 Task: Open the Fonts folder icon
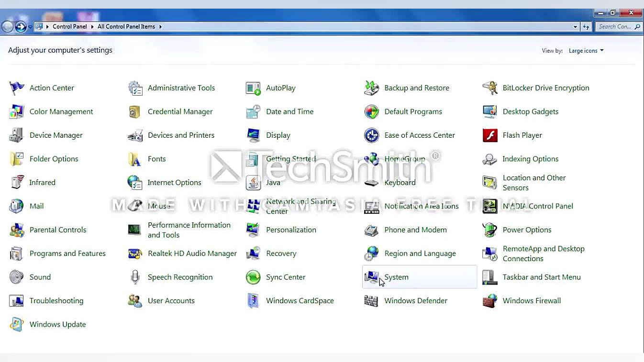coord(135,159)
